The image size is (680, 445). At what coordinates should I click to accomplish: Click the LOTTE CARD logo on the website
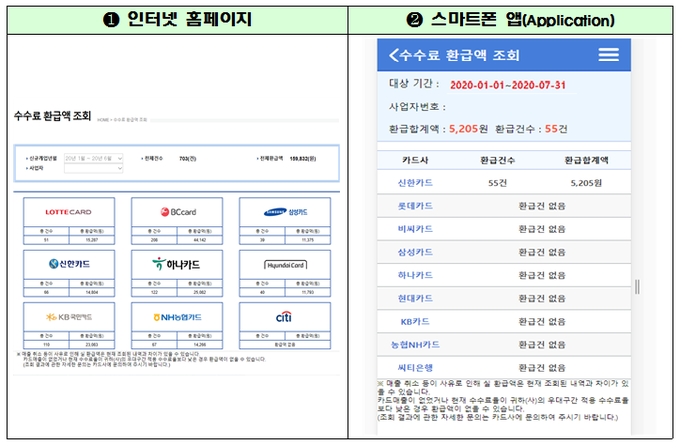point(69,212)
